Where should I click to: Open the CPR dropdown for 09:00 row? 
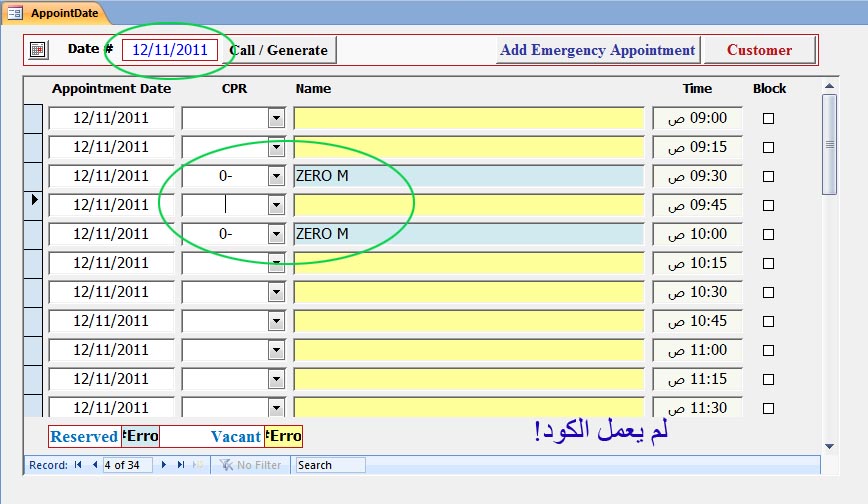point(276,118)
